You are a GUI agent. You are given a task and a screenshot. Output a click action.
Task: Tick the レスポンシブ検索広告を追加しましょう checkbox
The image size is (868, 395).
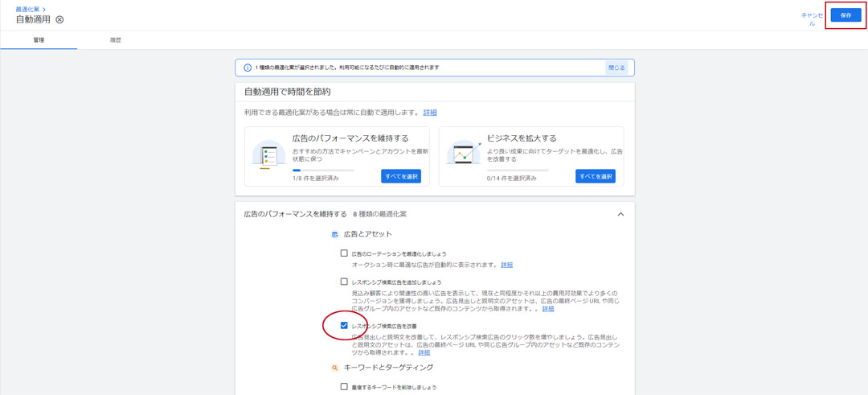(344, 282)
